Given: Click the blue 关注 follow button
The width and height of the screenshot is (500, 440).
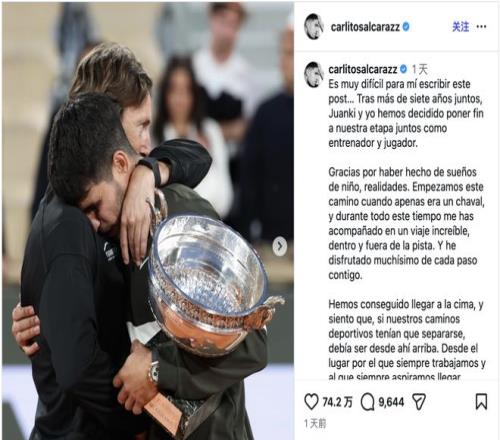Looking at the screenshot, I should 461,27.
